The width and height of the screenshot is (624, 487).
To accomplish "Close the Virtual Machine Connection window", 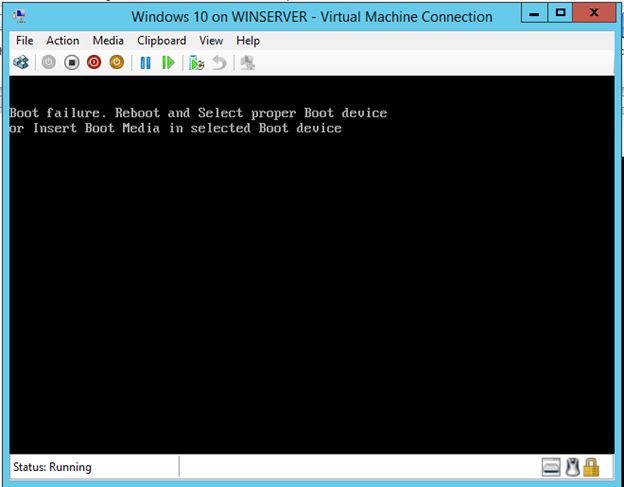I will pyautogui.click(x=594, y=14).
